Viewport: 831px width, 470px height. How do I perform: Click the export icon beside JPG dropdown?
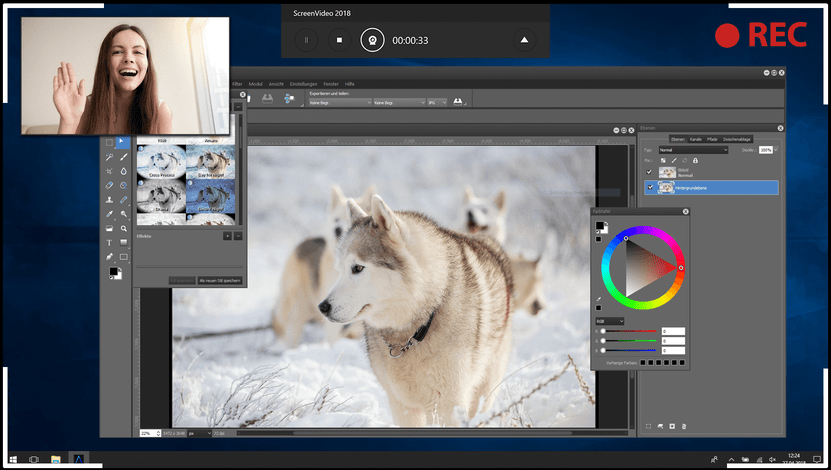click(458, 102)
